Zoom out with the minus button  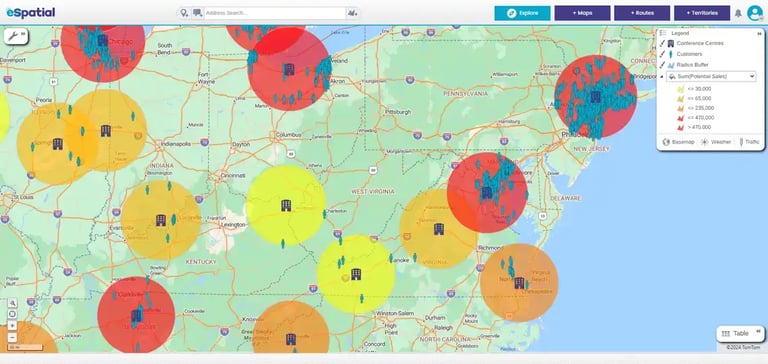(x=12, y=338)
